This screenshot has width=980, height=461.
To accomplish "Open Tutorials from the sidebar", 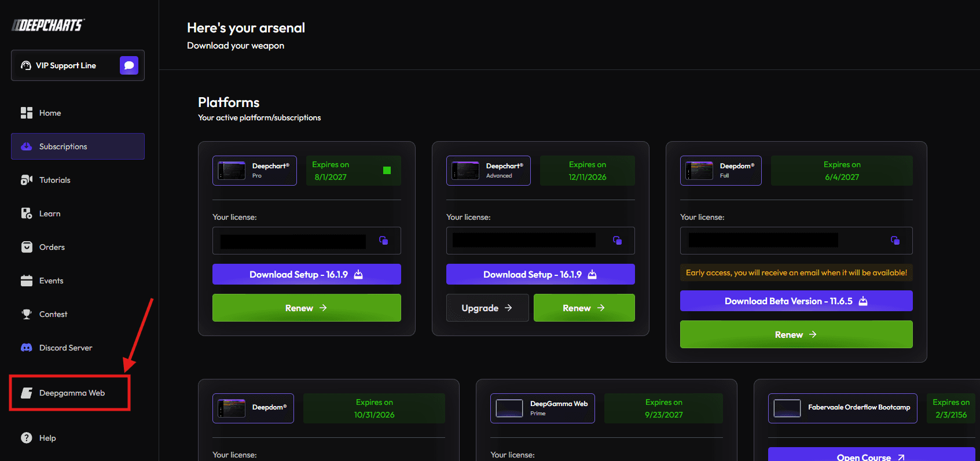I will (x=78, y=180).
